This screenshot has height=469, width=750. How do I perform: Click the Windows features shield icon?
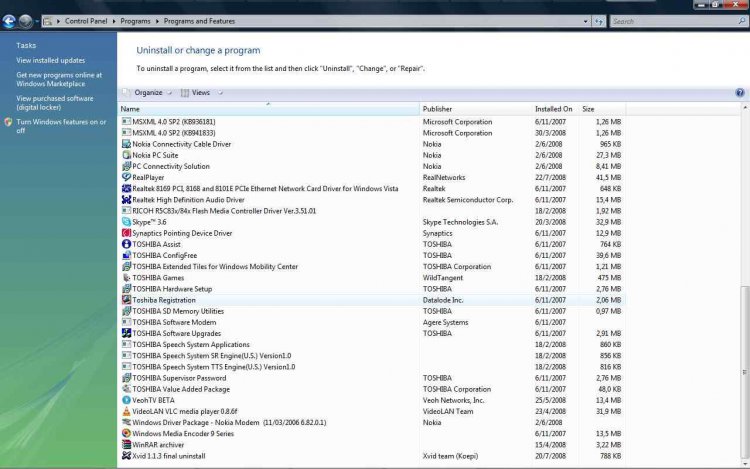(8, 122)
